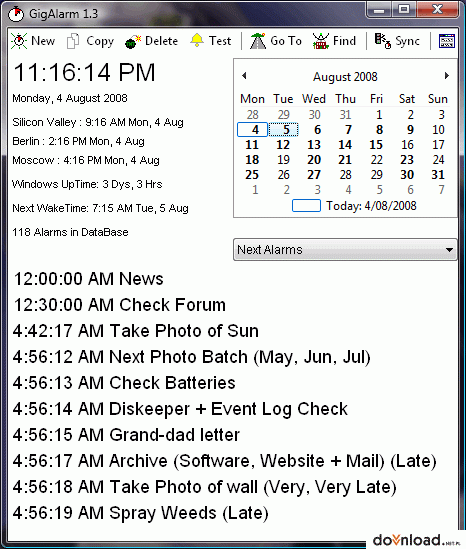Click the Delete bomb icon
The height and width of the screenshot is (549, 466).
(x=132, y=42)
